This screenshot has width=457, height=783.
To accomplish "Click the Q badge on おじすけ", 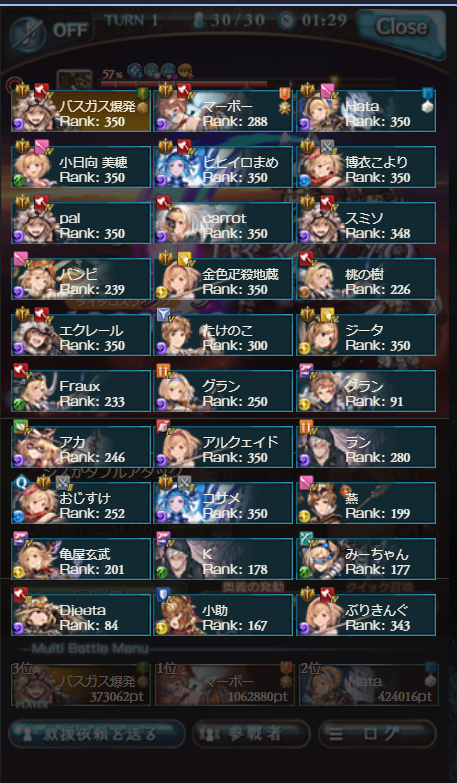I will pyautogui.click(x=21, y=482).
